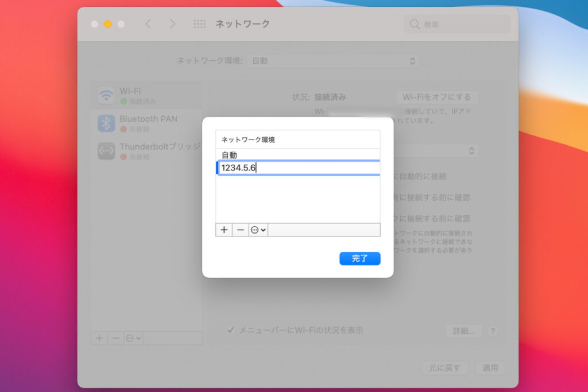This screenshot has height=392, width=588.
Task: Go back with the left chevron
Action: (149, 24)
